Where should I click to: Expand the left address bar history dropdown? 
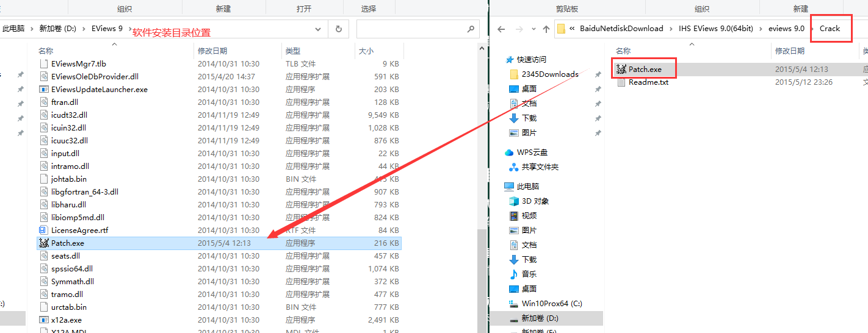coord(317,29)
